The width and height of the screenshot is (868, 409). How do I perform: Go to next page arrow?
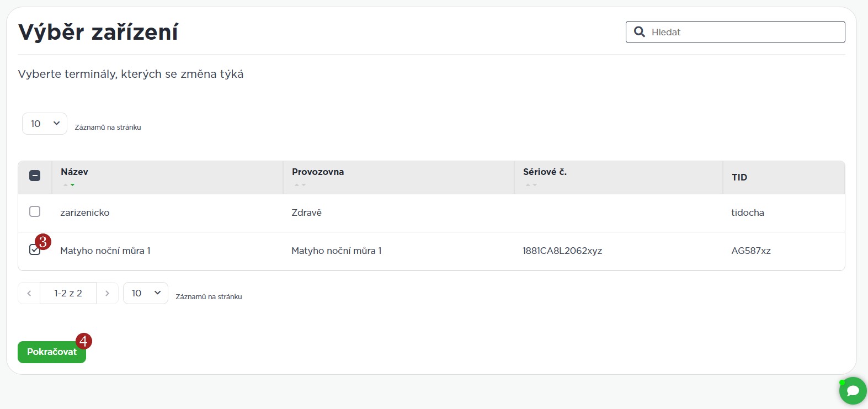point(107,294)
